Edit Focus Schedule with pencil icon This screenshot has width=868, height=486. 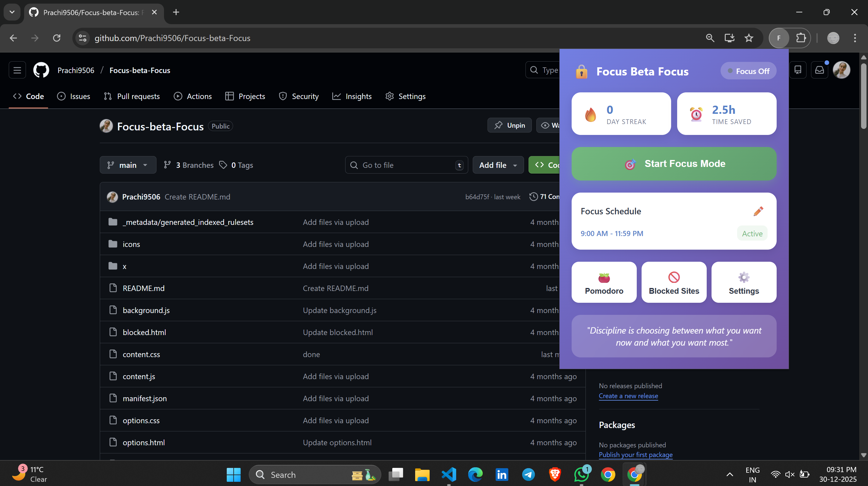coord(758,211)
